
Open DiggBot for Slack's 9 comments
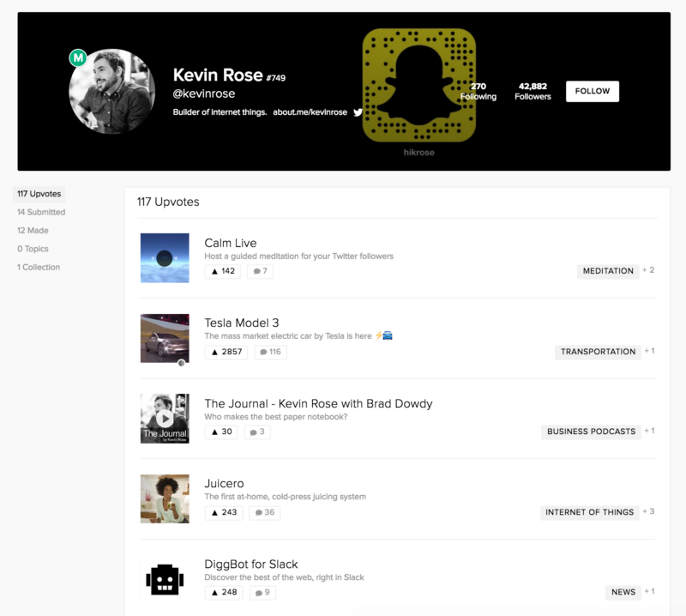click(x=262, y=592)
